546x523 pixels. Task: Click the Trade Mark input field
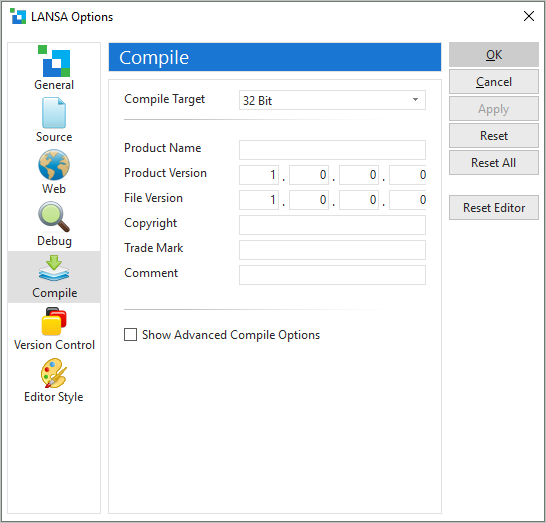(x=332, y=250)
